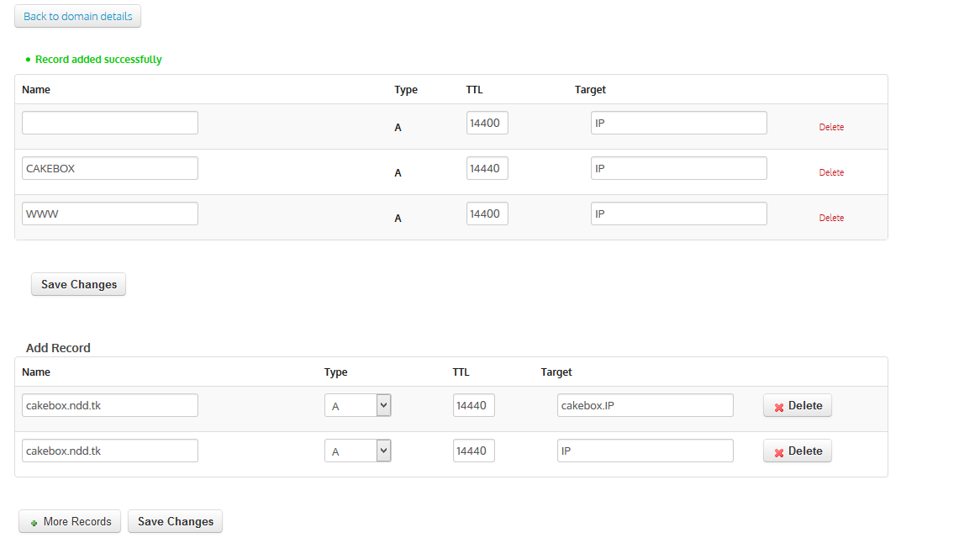
Task: Click Target field containing cakebox.IP
Action: coord(645,405)
